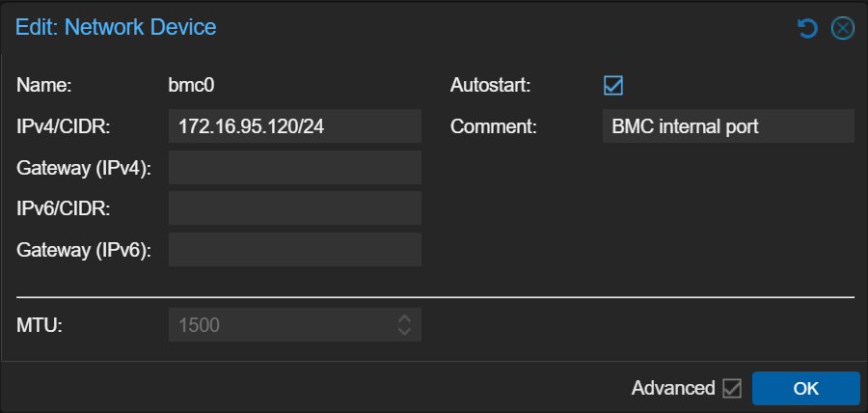Screen dimensions: 868x413
Task: Click into the IPv6/CIDR field
Action: click(x=295, y=208)
